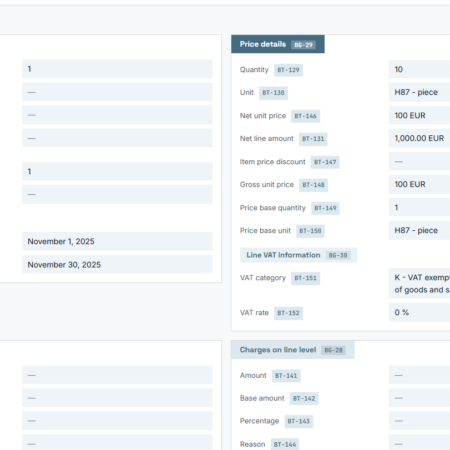Click the Gross unit price value field
The height and width of the screenshot is (450, 450).
419,184
